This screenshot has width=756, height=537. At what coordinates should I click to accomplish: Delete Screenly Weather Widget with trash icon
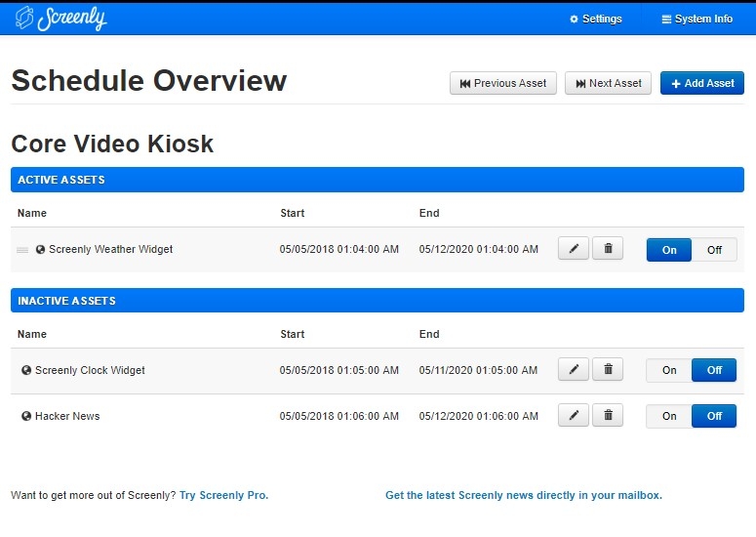pyautogui.click(x=608, y=248)
